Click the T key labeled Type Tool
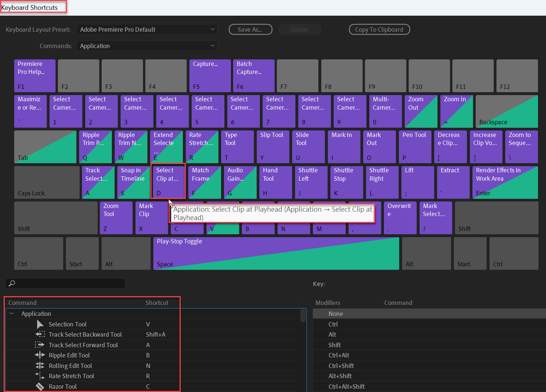The image size is (546, 392). pos(237,147)
